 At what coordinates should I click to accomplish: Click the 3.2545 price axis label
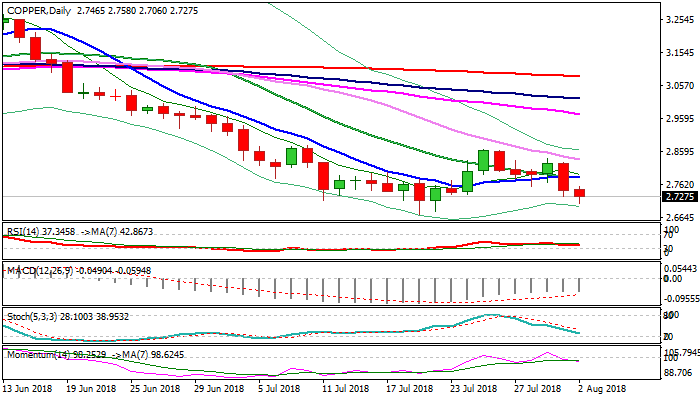point(680,20)
